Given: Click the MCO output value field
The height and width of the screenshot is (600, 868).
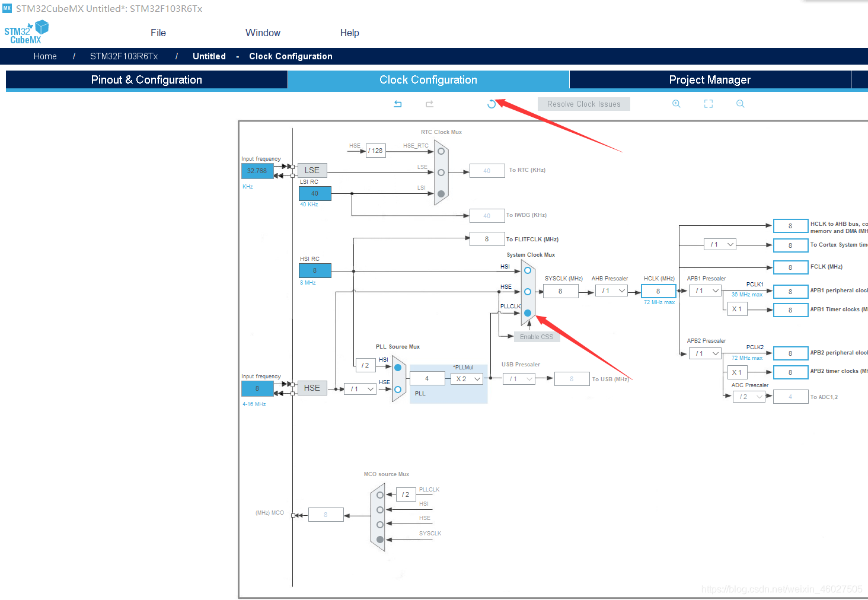Looking at the screenshot, I should coord(325,515).
